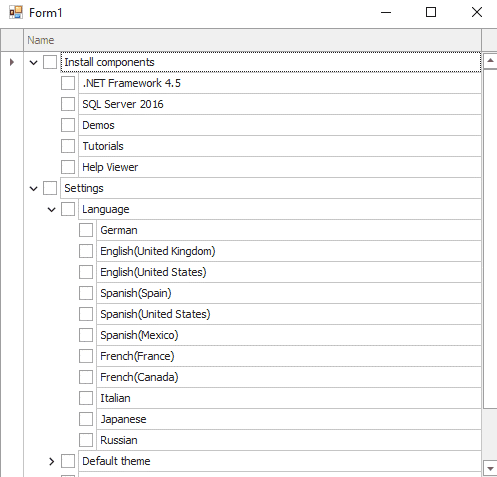Click the current row indicator arrow

pyautogui.click(x=12, y=62)
